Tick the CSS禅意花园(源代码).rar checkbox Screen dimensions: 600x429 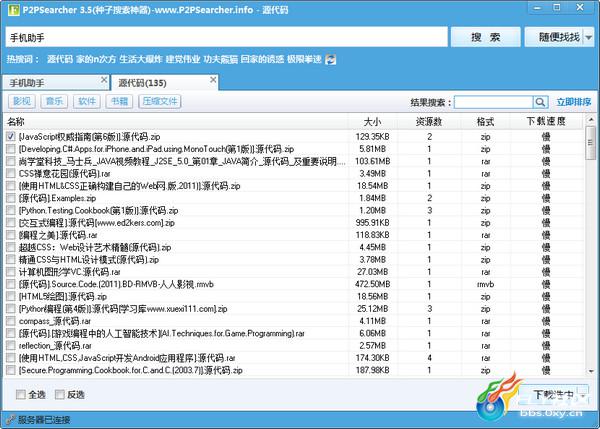pyautogui.click(x=11, y=173)
